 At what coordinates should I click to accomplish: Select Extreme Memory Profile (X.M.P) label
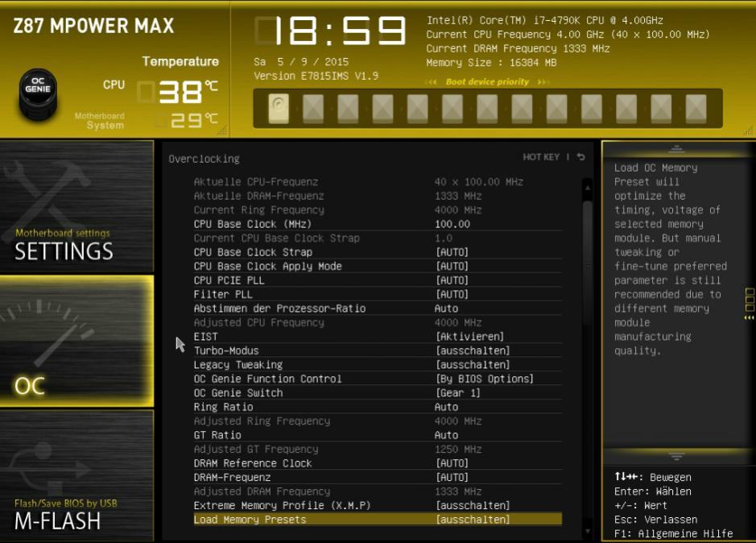tap(282, 505)
